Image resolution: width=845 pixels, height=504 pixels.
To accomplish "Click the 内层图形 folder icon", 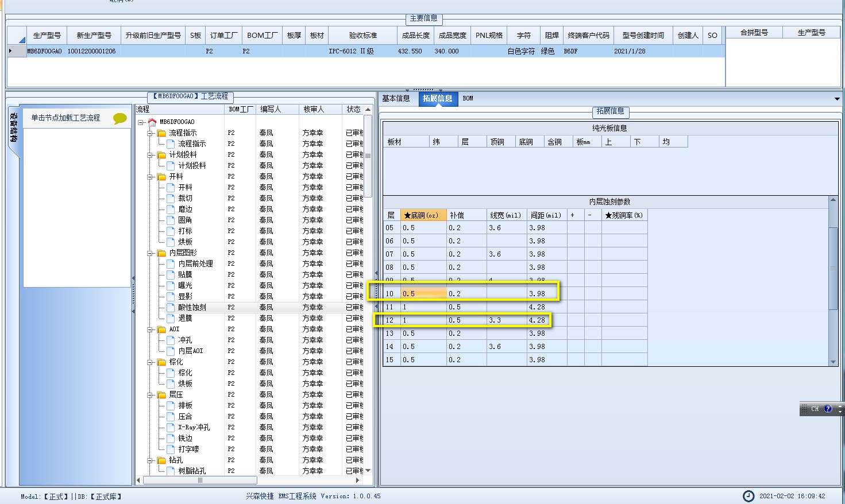I will 161,253.
